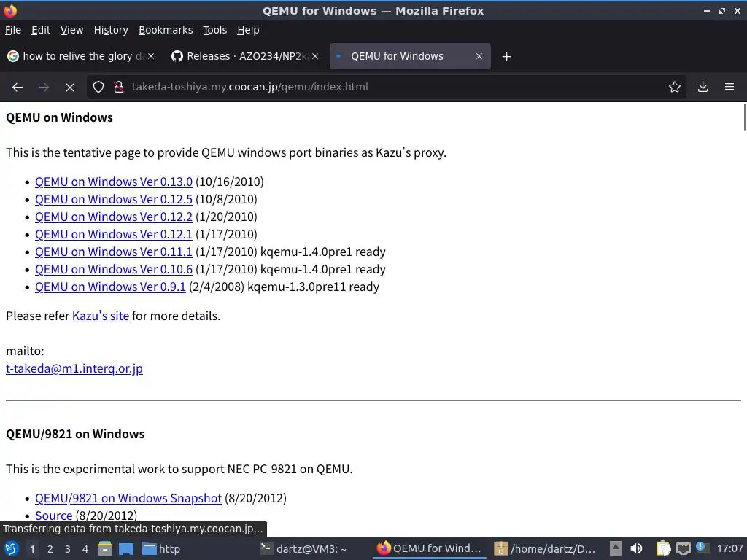Open QEMU on Windows Ver 0.9.1 link

tap(110, 287)
